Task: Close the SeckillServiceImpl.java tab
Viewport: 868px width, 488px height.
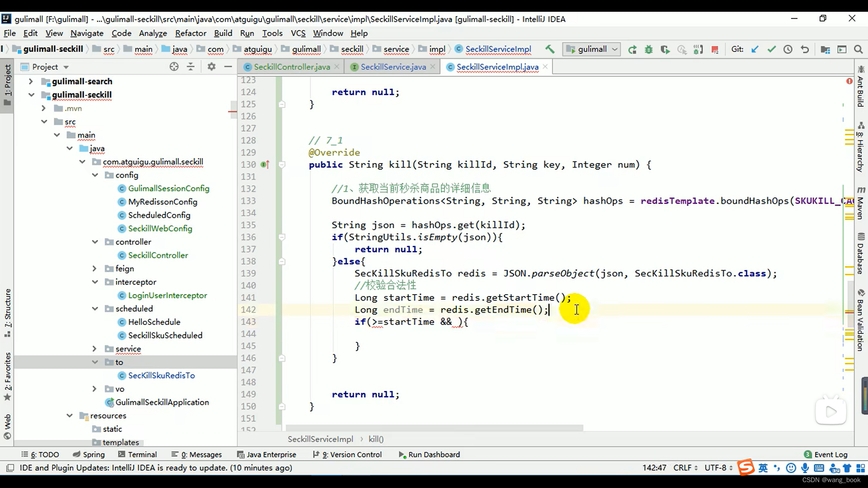Action: (545, 67)
